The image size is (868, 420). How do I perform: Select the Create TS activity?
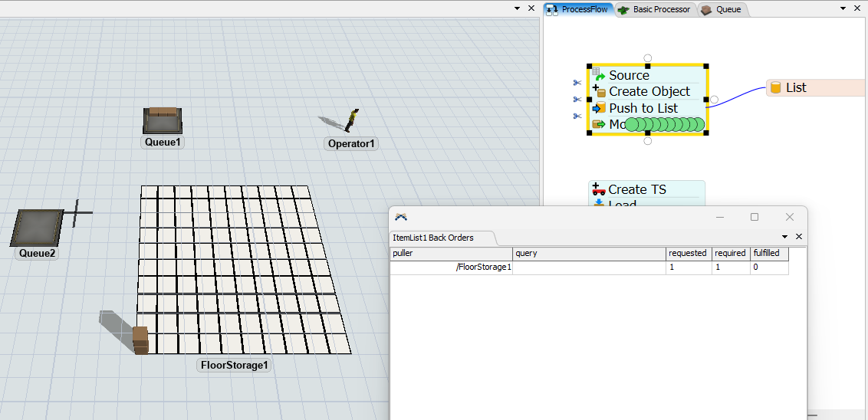(636, 189)
